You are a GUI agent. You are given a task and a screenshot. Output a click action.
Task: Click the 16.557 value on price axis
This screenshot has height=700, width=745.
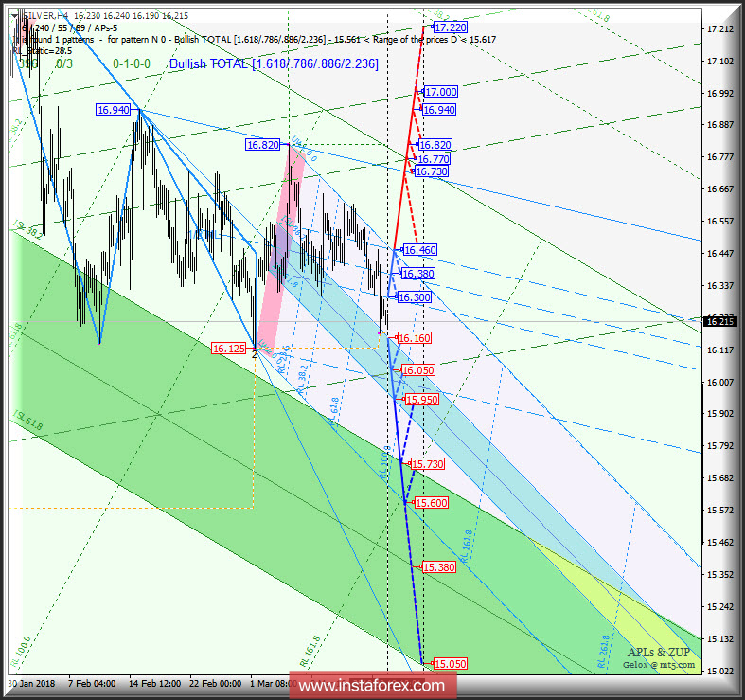click(x=719, y=221)
